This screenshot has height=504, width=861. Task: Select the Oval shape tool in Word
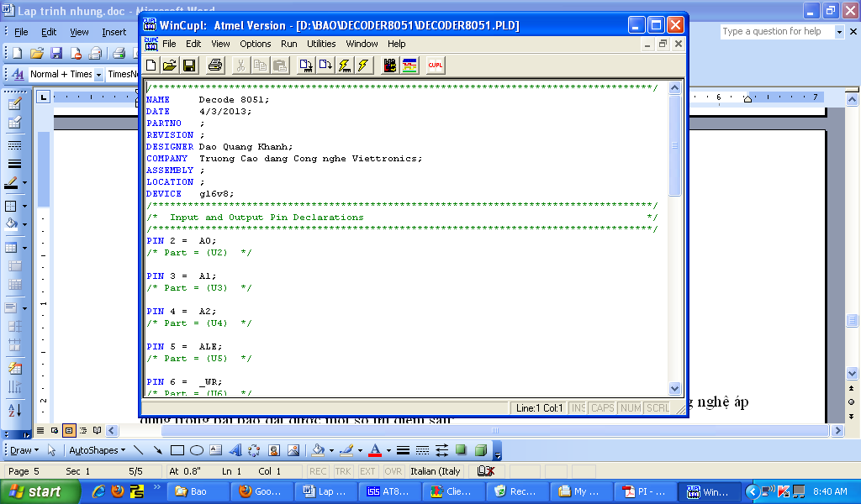point(197,450)
